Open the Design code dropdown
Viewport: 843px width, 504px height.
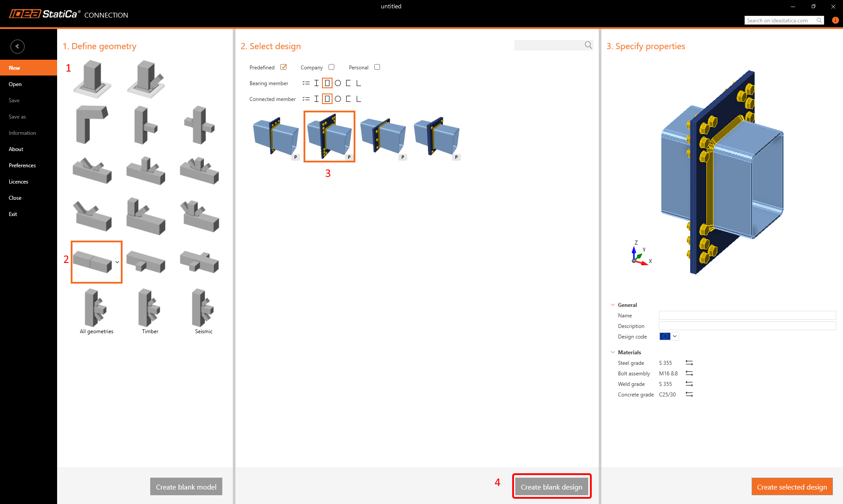pyautogui.click(x=674, y=336)
